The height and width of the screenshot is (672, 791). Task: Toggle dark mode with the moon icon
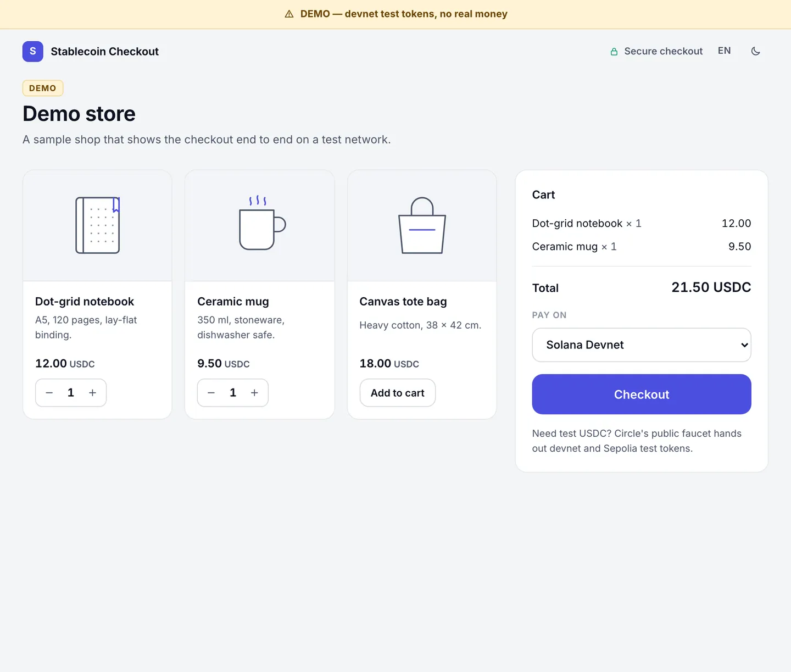click(756, 51)
